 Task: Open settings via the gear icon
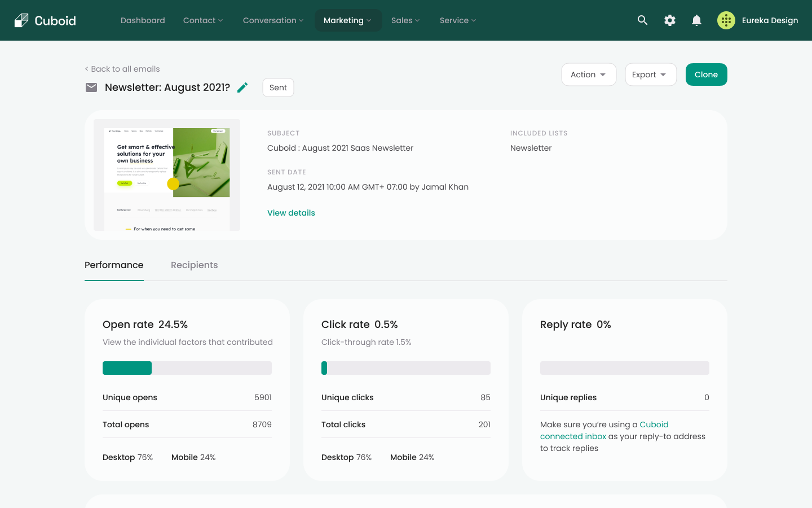coord(669,20)
